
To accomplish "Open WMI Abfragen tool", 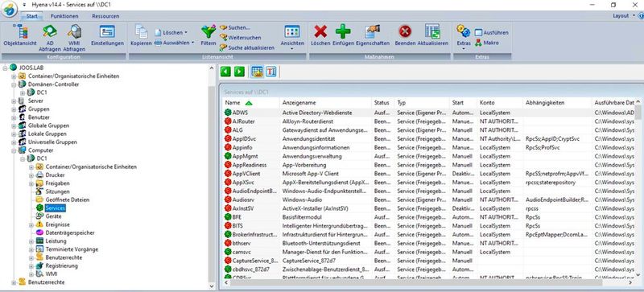I will 74,37.
